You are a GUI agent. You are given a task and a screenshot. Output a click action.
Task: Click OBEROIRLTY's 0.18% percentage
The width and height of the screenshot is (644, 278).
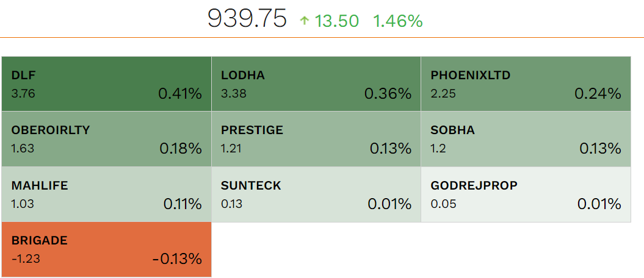179,149
